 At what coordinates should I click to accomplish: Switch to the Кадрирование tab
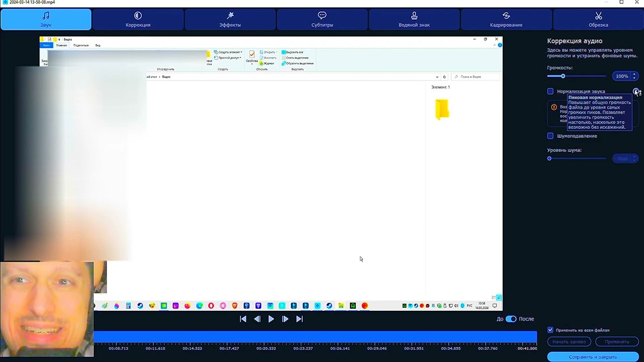(x=506, y=20)
